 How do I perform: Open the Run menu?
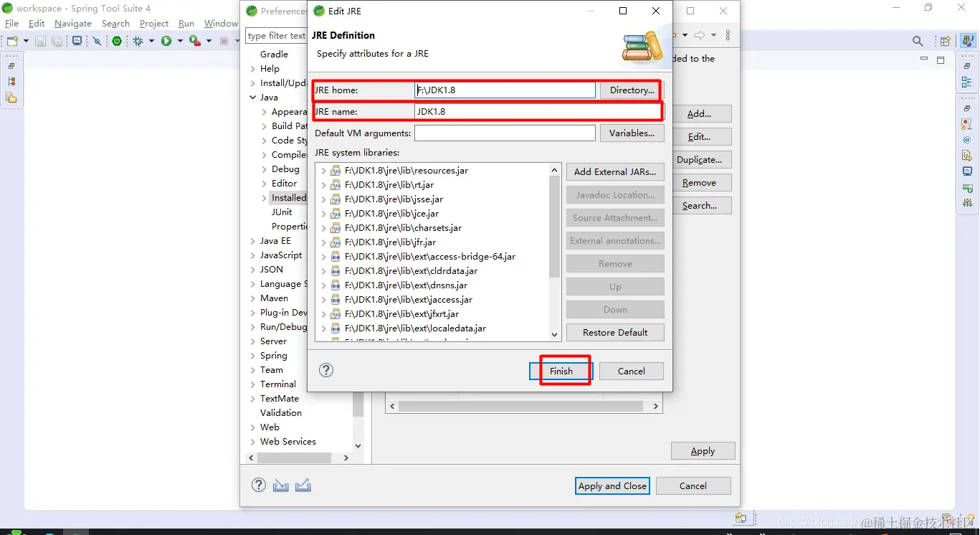pos(186,24)
